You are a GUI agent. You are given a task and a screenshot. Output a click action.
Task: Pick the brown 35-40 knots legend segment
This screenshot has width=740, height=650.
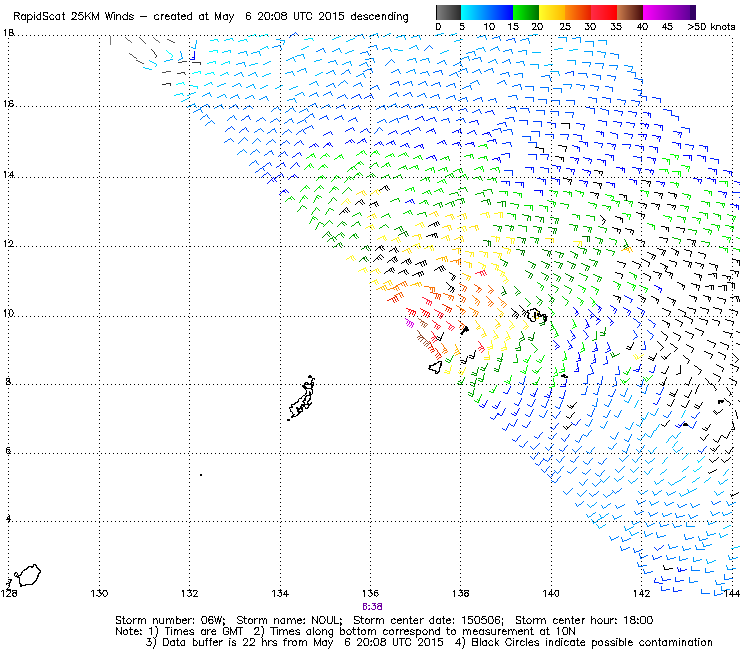click(x=630, y=12)
